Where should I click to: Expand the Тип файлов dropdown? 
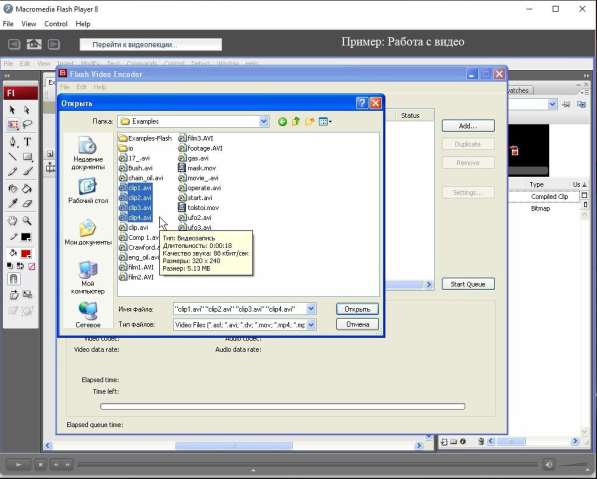tap(311, 324)
